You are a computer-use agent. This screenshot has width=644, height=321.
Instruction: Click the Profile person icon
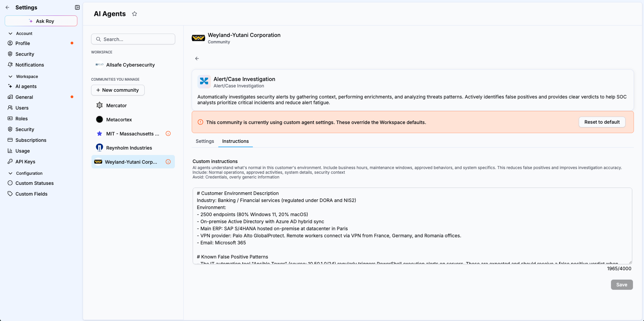tap(10, 43)
